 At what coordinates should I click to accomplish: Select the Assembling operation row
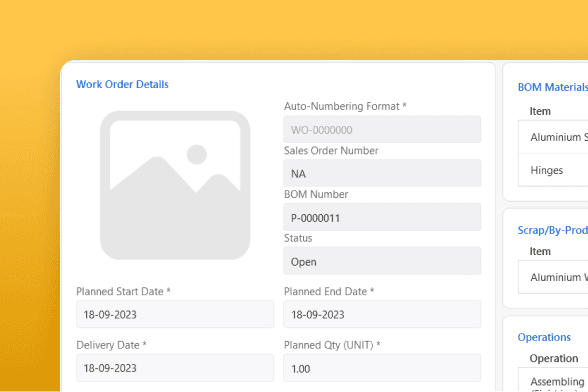point(553,380)
